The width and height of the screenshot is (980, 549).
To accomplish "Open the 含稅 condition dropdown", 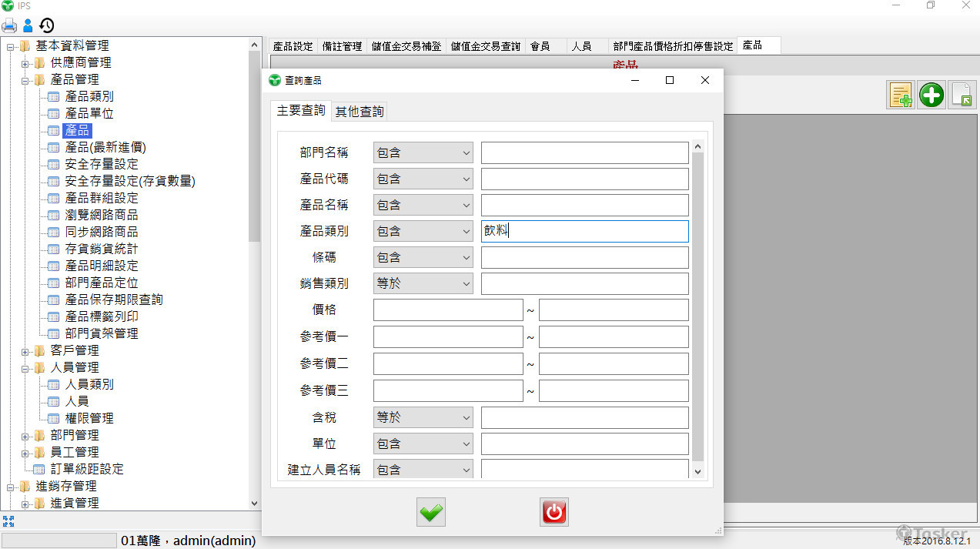I will 423,417.
